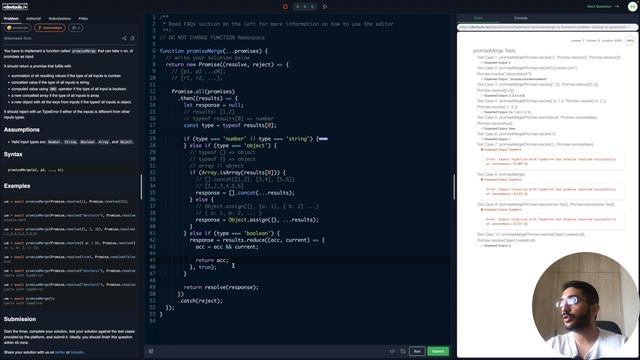Image resolution: width=640 pixels, height=360 pixels.
Task: Click the preview URL address bar
Action: pos(547,27)
